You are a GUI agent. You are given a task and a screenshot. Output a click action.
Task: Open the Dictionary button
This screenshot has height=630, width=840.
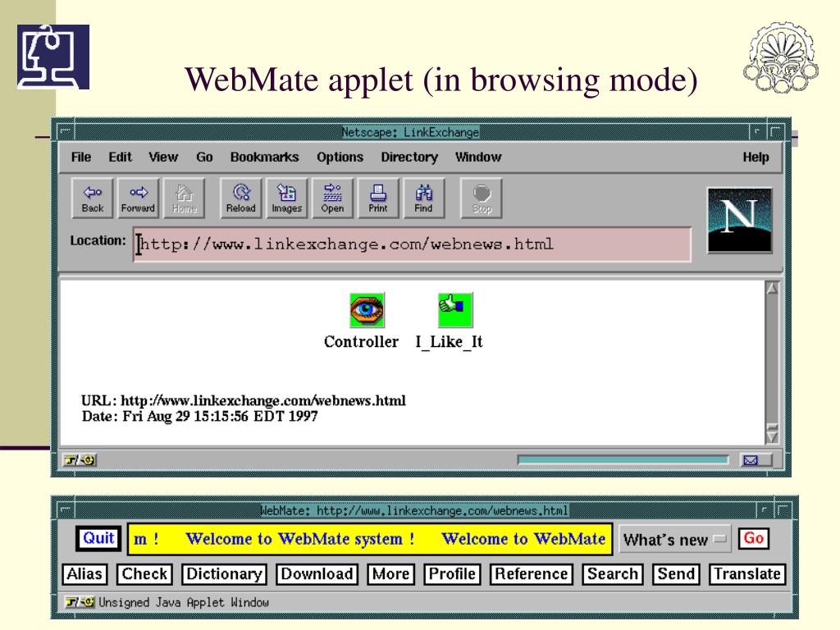coord(224,573)
